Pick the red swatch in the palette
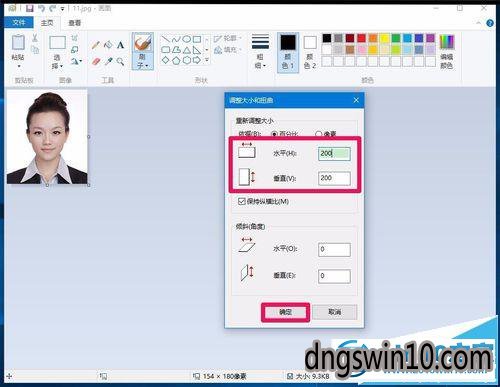 click(x=361, y=38)
